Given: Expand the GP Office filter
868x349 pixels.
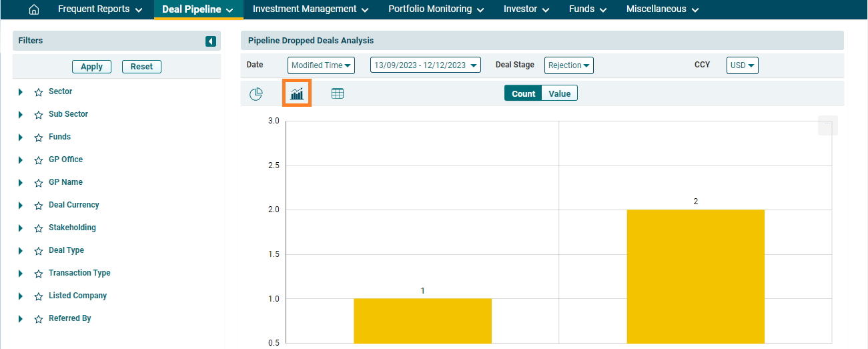Looking at the screenshot, I should point(21,160).
